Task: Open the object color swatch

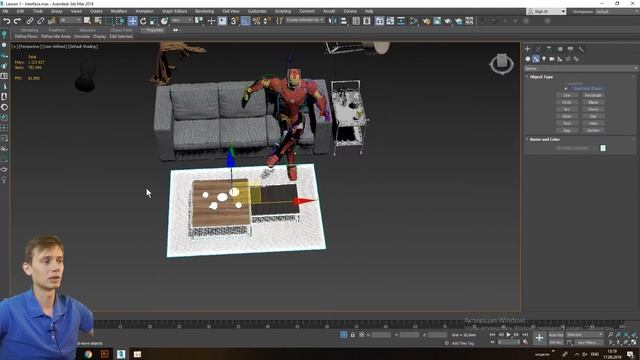Action: tap(603, 148)
